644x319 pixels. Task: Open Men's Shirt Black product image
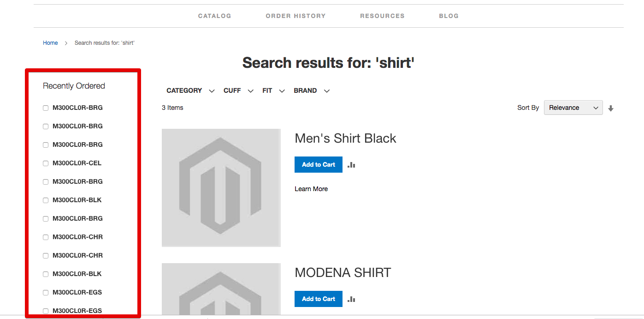tap(221, 188)
